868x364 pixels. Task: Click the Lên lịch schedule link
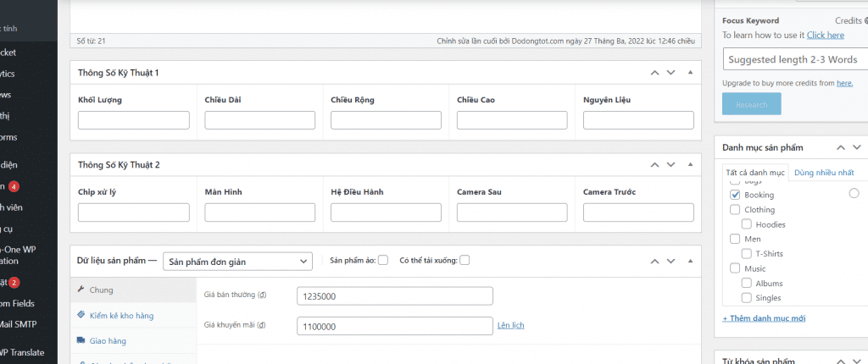point(510,325)
